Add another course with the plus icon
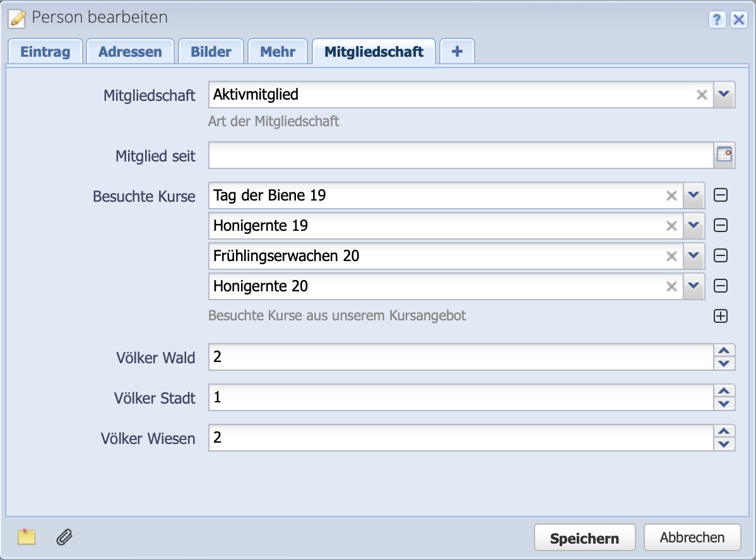This screenshot has height=560, width=756. coord(720,316)
